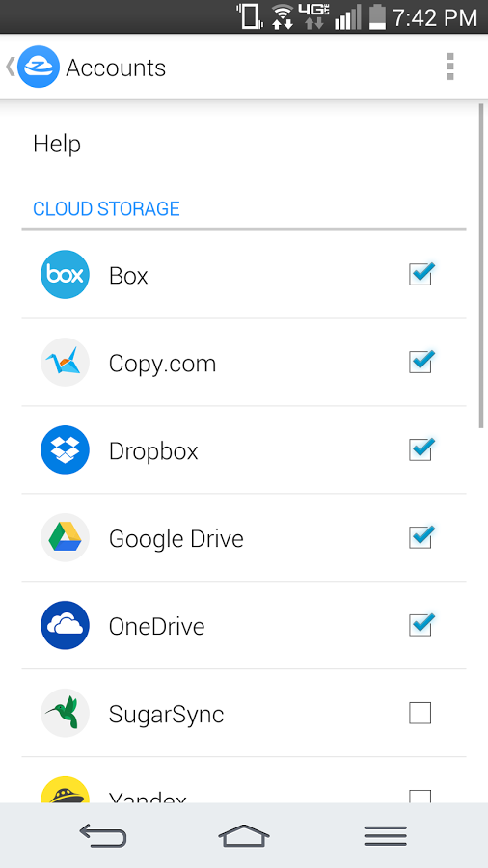Tap the Wi-Fi status icon
The height and width of the screenshot is (868, 488).
tap(284, 16)
